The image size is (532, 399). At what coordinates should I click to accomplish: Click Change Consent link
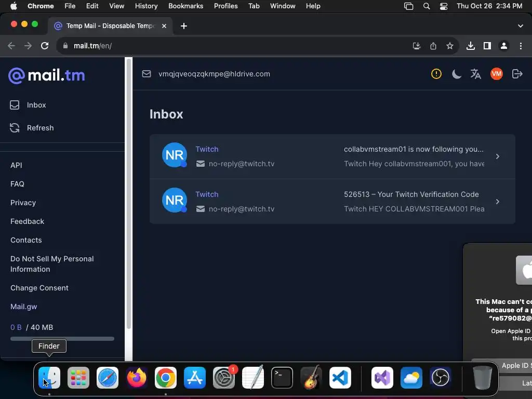click(39, 288)
